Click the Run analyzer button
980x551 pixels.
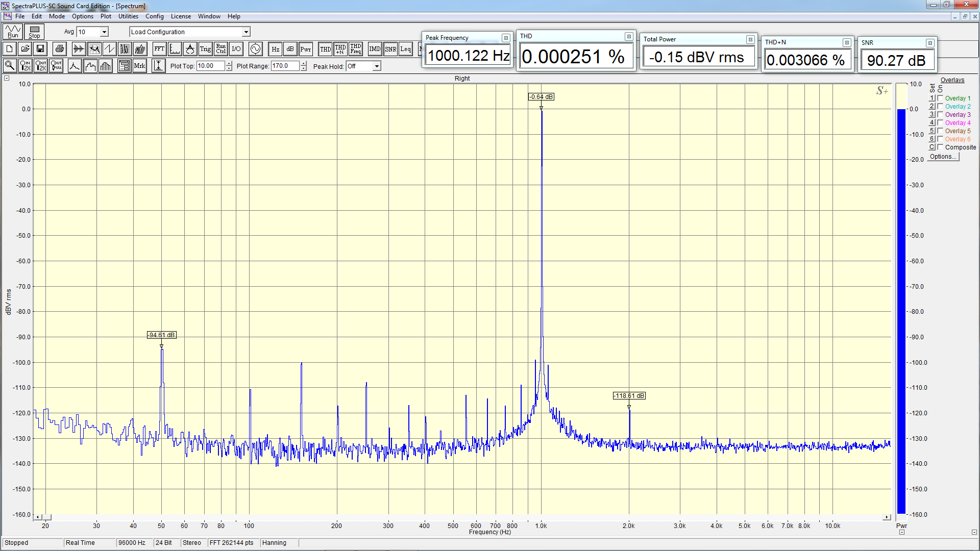coord(13,32)
